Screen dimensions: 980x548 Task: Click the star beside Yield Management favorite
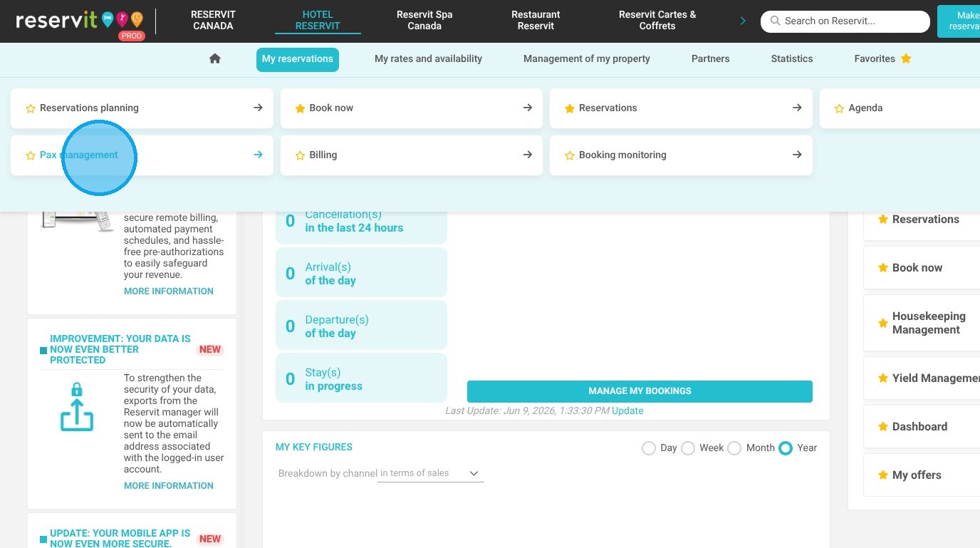pyautogui.click(x=883, y=378)
